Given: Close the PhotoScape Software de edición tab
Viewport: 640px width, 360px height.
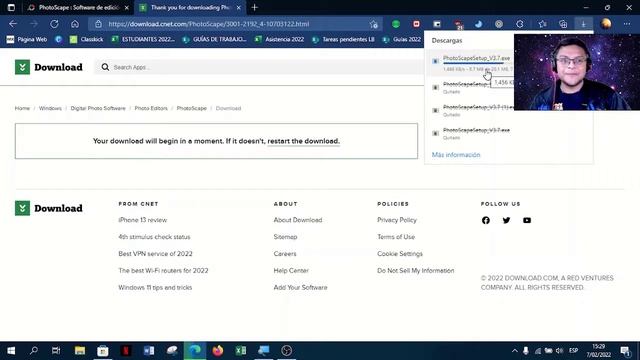Looking at the screenshot, I should (127, 7).
